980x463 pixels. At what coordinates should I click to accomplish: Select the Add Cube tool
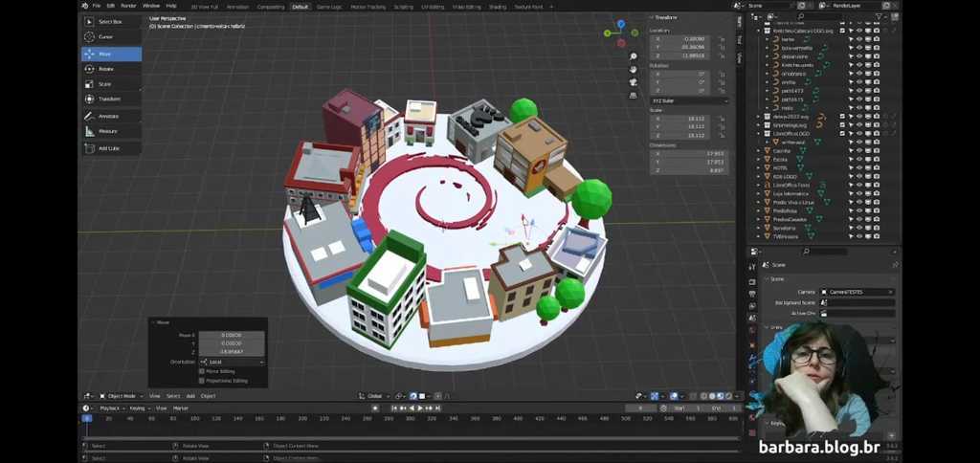coord(111,148)
